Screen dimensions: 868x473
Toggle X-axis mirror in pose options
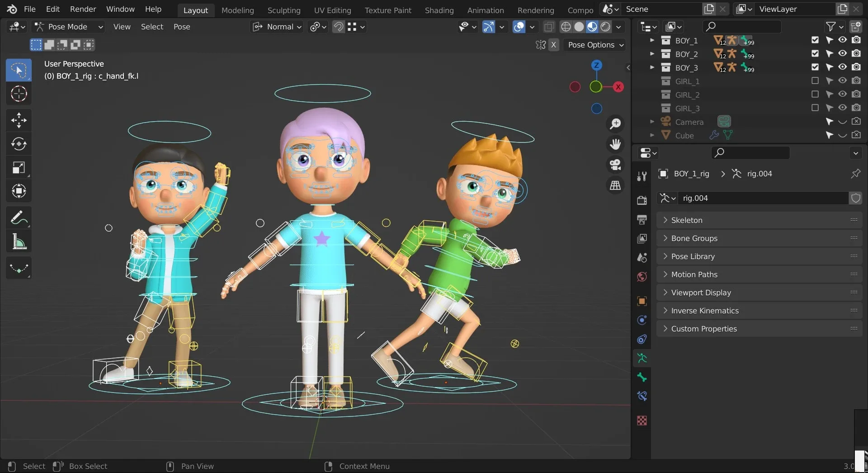553,45
